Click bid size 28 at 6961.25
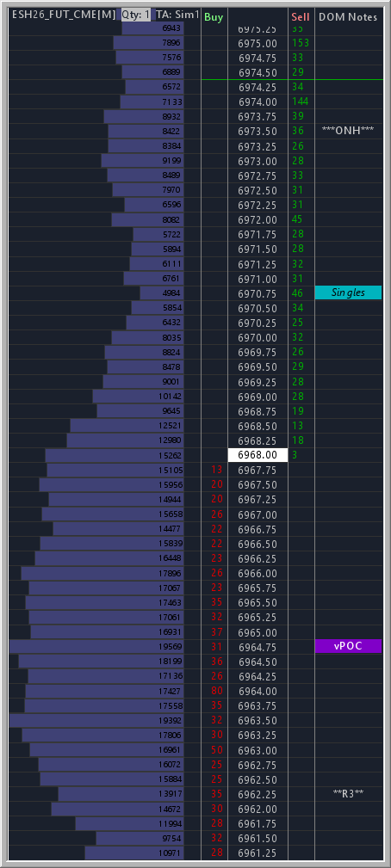Screen dimensions: 391x868 [x=216, y=853]
